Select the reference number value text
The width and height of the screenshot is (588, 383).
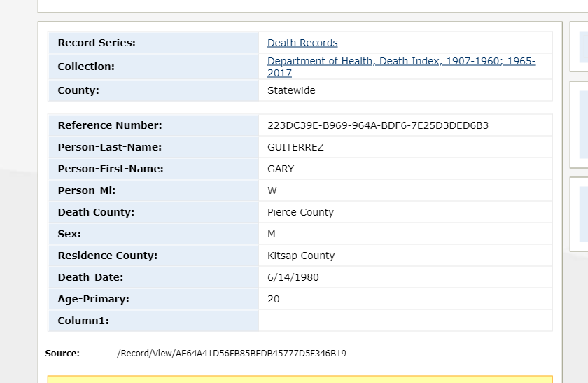[377, 125]
